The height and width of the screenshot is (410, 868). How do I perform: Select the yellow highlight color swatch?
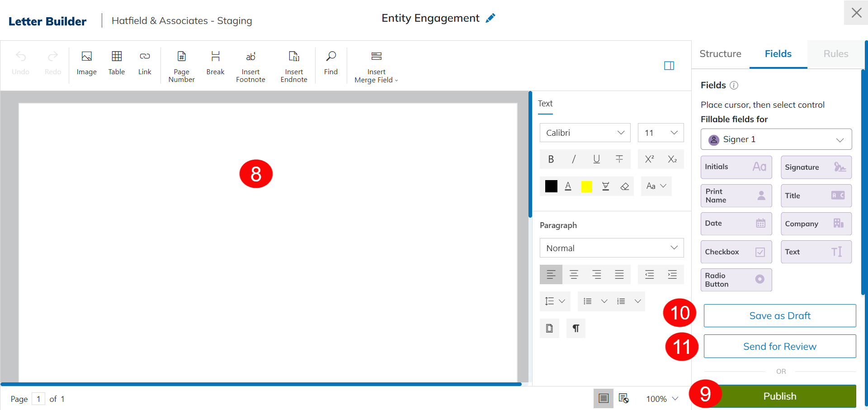(586, 186)
